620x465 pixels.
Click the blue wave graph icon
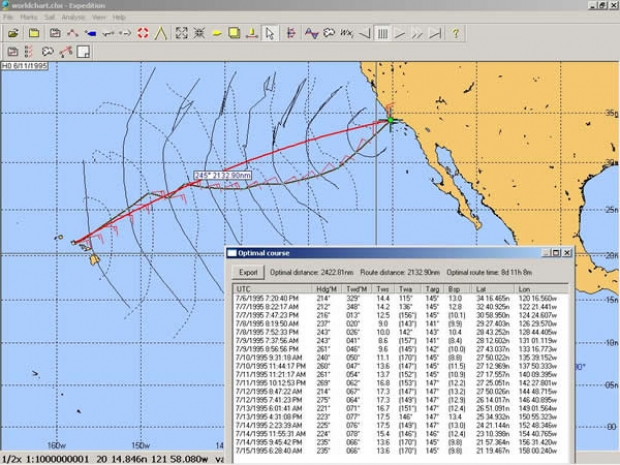coord(312,33)
